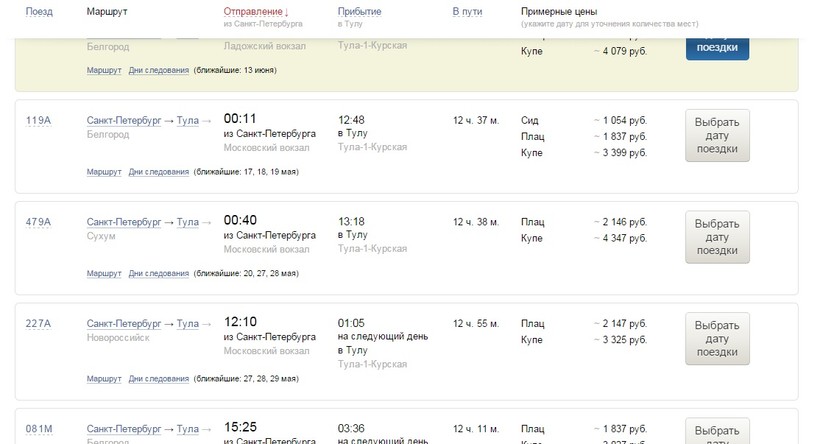
Task: Click Выбрать дату поездки for train 227A
Action: (716, 339)
